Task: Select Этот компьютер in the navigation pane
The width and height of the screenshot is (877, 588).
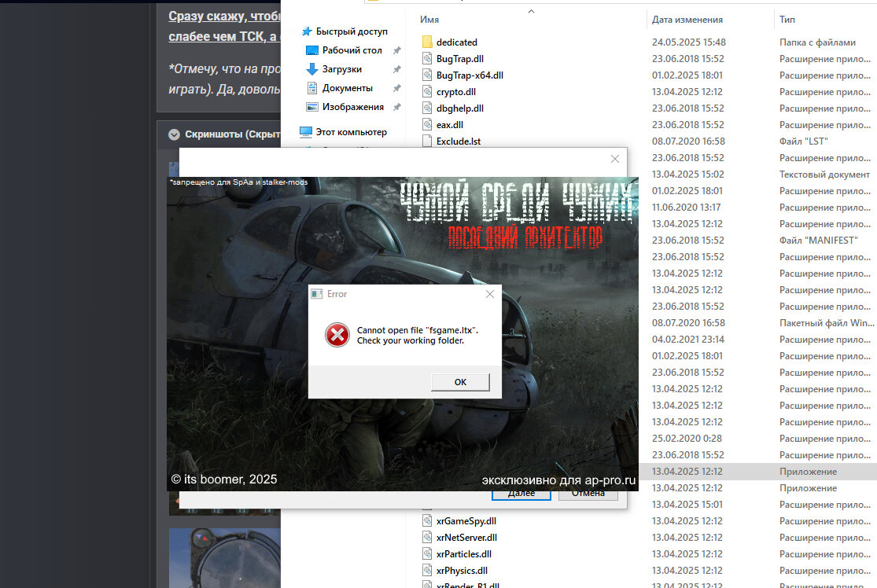Action: pos(344,132)
